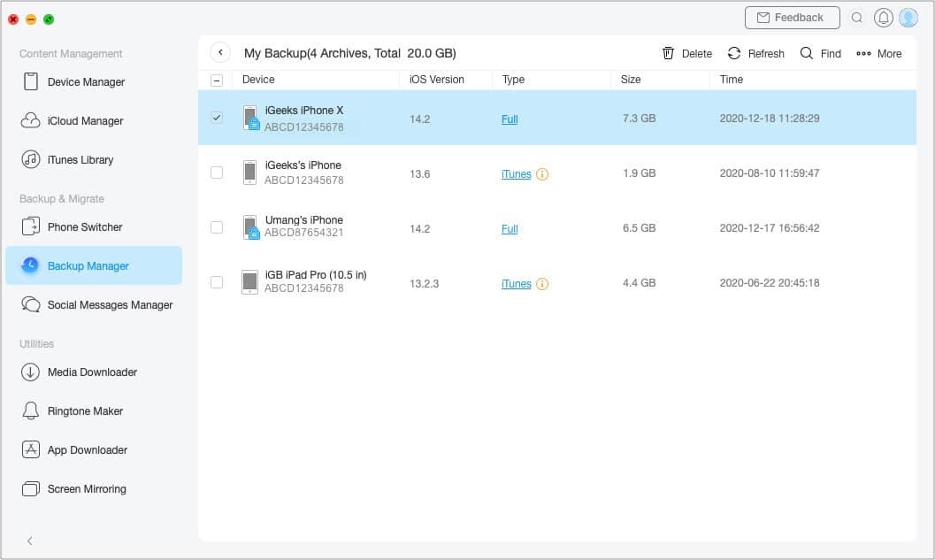The width and height of the screenshot is (935, 560).
Task: Select the Umang's iPhone device name
Action: 304,220
